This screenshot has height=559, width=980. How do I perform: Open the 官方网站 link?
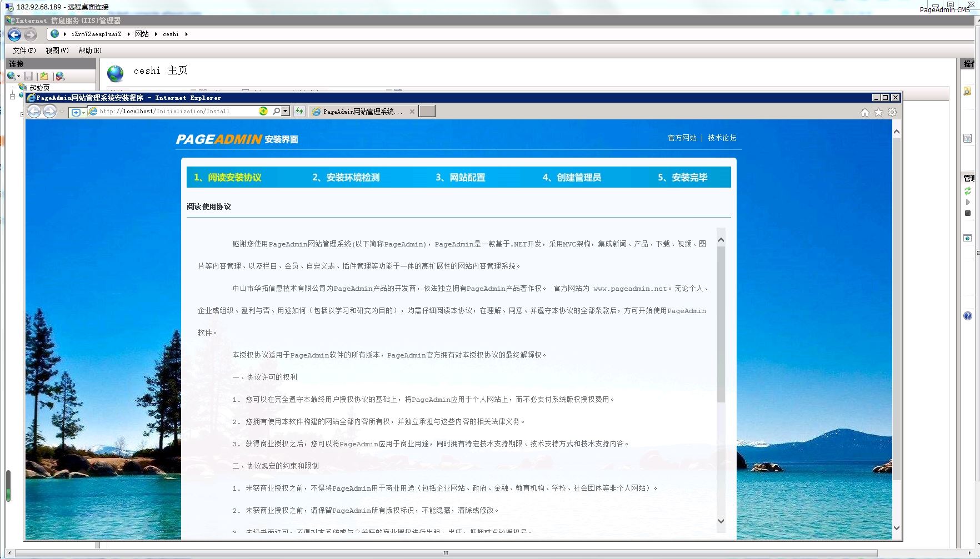682,138
